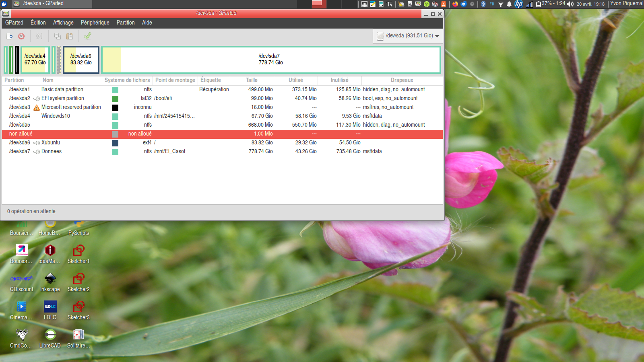
Task: Open the Boursorama desktop shortcut
Action: (x=21, y=254)
